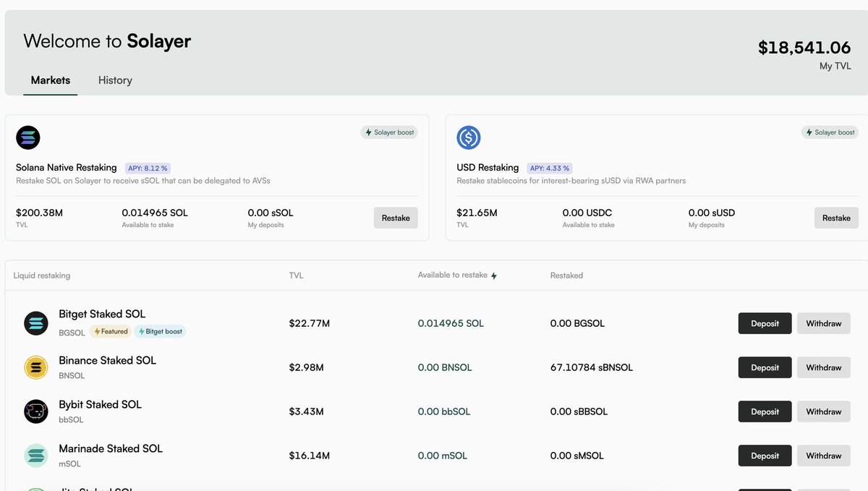Withdraw from Marinade Staked SOL
868x491 pixels.
pos(824,456)
